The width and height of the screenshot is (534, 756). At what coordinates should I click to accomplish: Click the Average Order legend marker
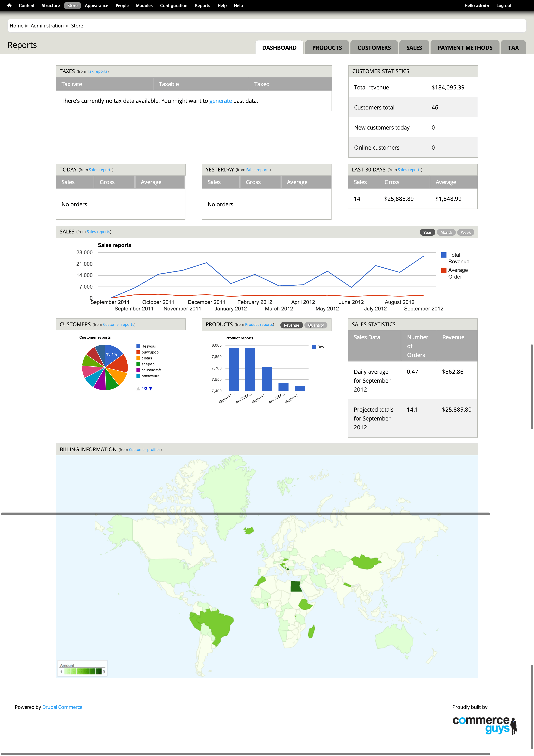[x=444, y=270]
